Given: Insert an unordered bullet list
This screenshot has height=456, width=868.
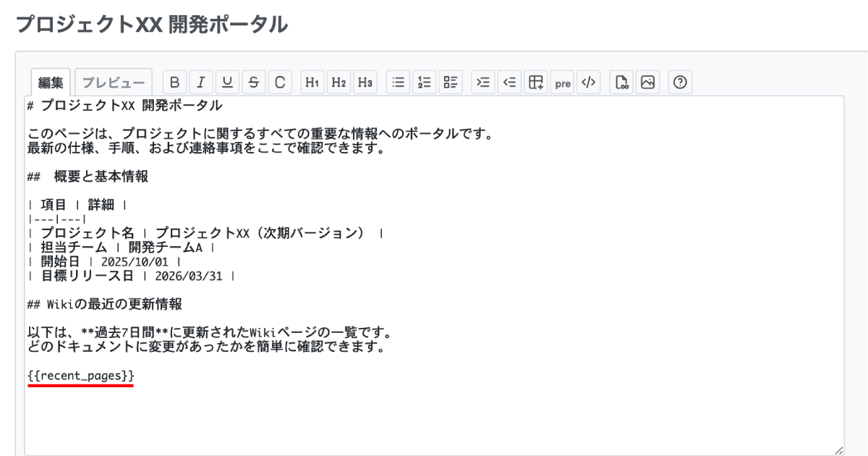Looking at the screenshot, I should (x=398, y=83).
